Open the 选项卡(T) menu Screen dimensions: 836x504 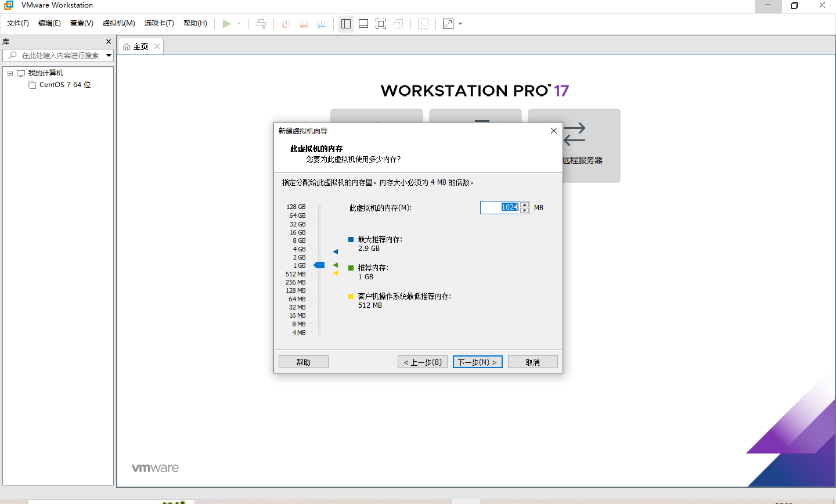[x=159, y=23]
